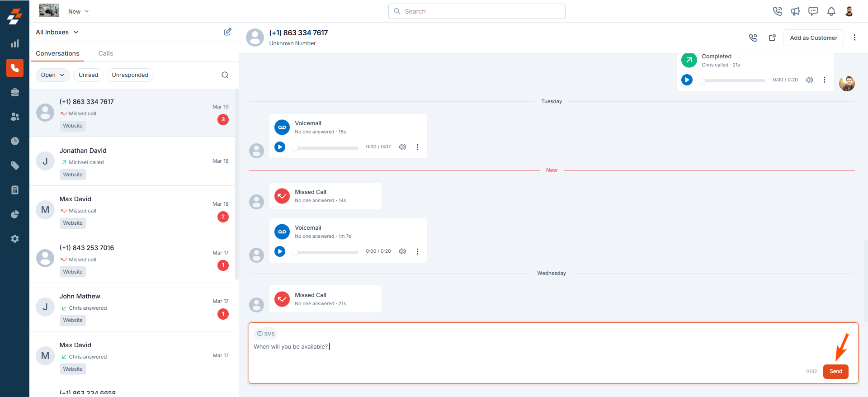Click the Website tag under Jonathan David
Screen dimensions: 868x397
click(x=73, y=175)
